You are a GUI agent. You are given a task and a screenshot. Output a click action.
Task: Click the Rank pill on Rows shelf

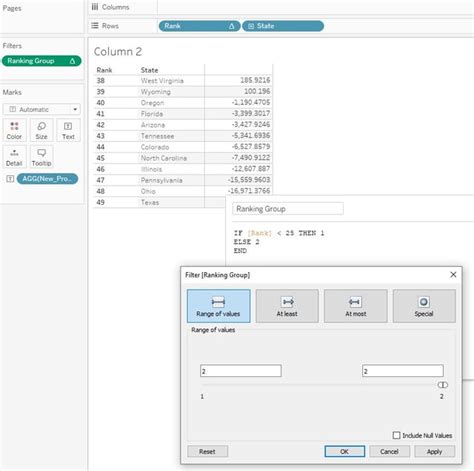coord(199,26)
